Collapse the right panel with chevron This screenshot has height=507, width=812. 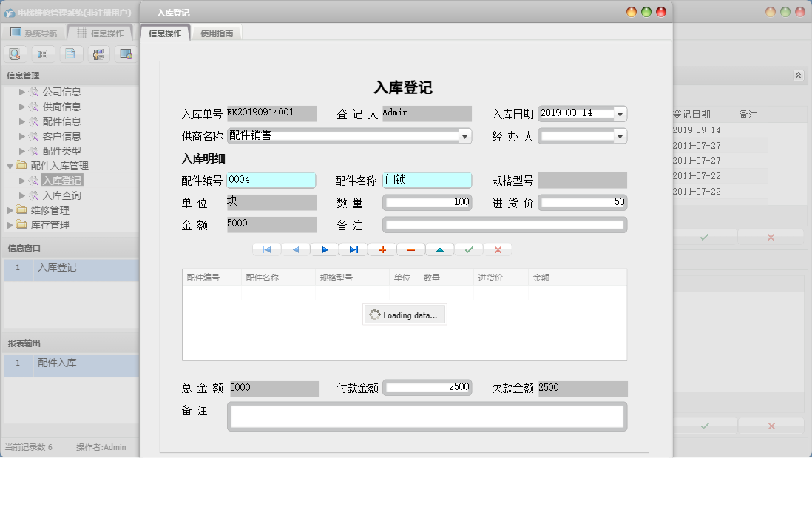point(797,75)
